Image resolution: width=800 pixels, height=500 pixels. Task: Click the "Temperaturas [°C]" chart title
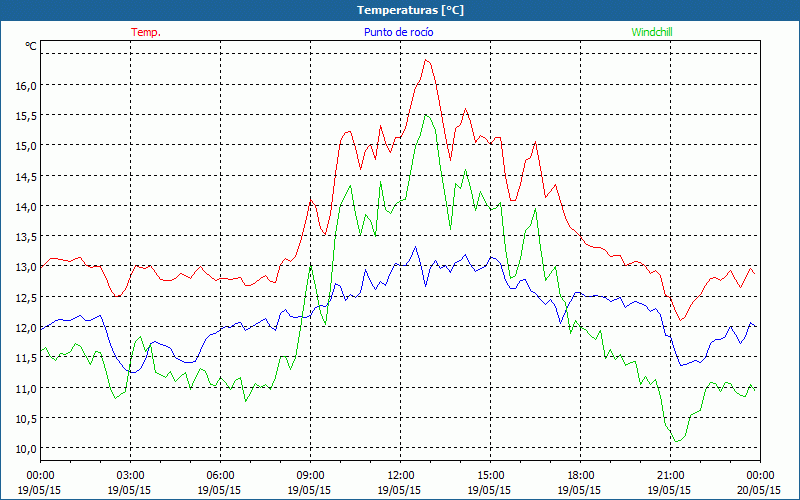point(410,10)
